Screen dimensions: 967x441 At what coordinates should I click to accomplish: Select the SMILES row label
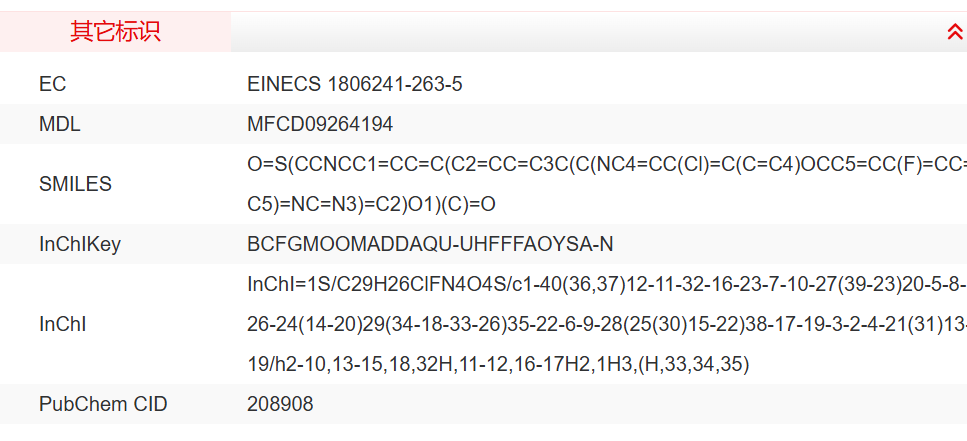pyautogui.click(x=75, y=184)
